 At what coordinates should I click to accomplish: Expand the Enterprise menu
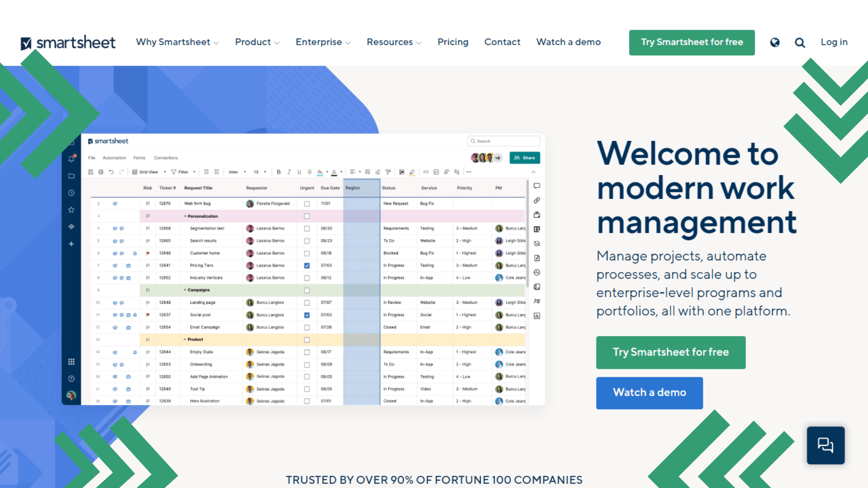pos(323,42)
